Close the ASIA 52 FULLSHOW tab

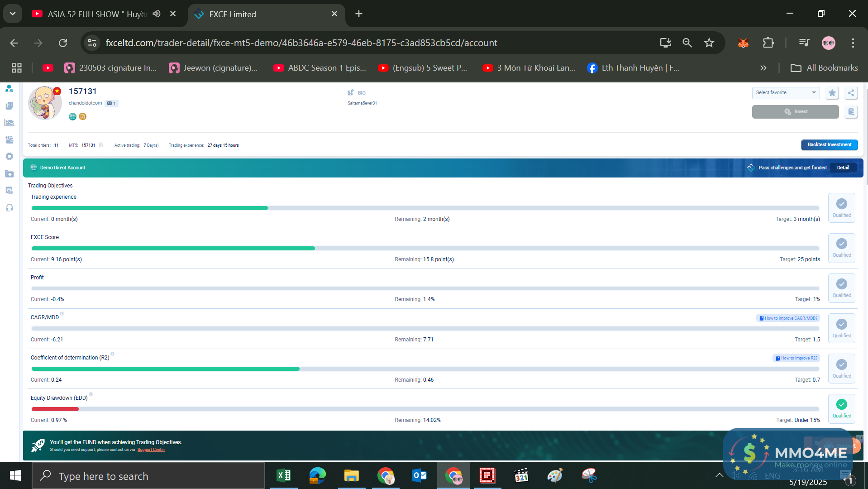click(x=173, y=14)
